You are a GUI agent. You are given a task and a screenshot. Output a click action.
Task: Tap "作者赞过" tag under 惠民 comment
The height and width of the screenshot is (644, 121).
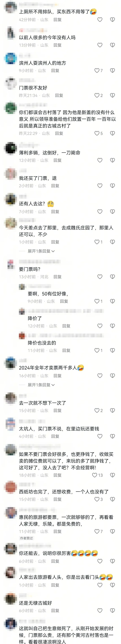click(x=26, y=538)
